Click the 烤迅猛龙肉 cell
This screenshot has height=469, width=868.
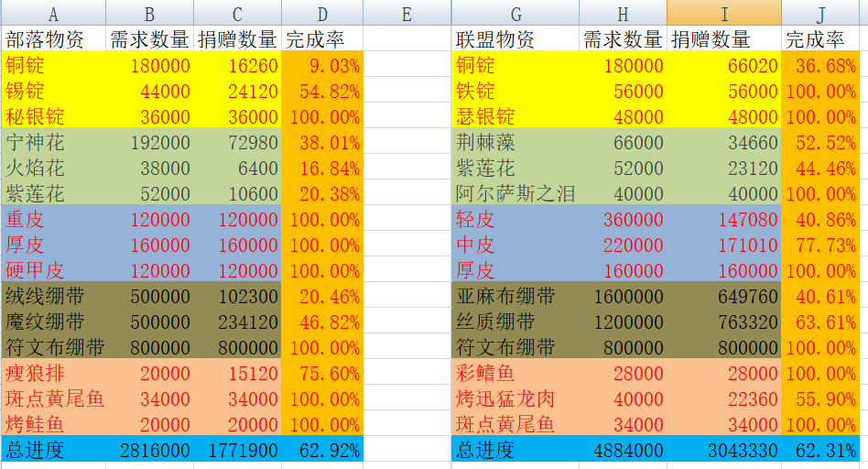515,398
